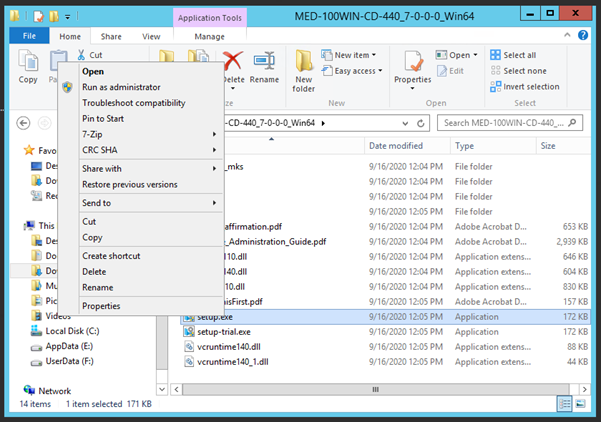The width and height of the screenshot is (601, 422).
Task: Open Local Disk (C:) in navigation pane
Action: pos(65,331)
